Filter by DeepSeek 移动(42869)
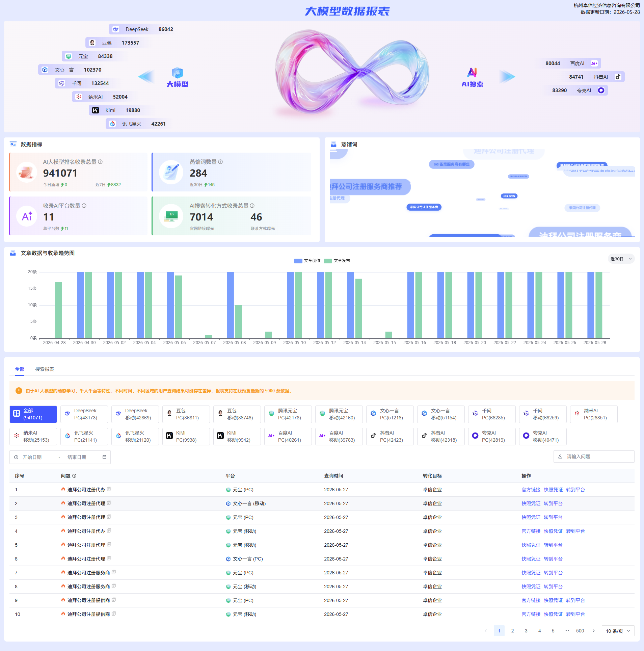The image size is (644, 651). 135,414
